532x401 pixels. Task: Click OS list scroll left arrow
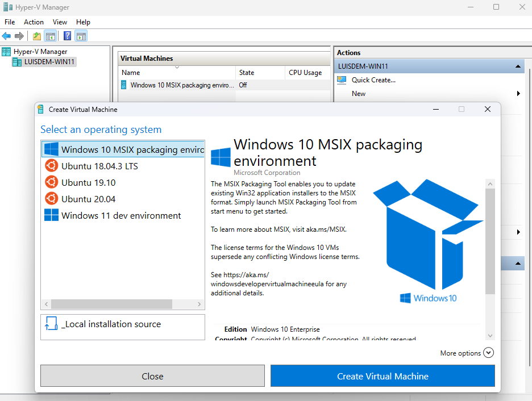(47, 304)
